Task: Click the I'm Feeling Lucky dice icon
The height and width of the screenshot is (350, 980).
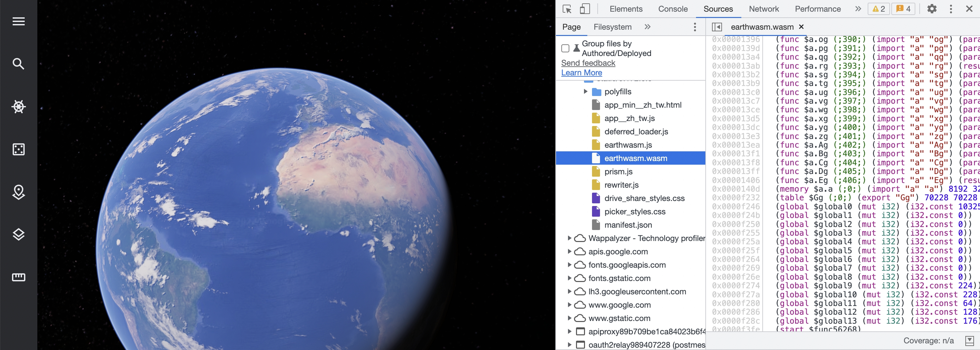Action: [19, 149]
